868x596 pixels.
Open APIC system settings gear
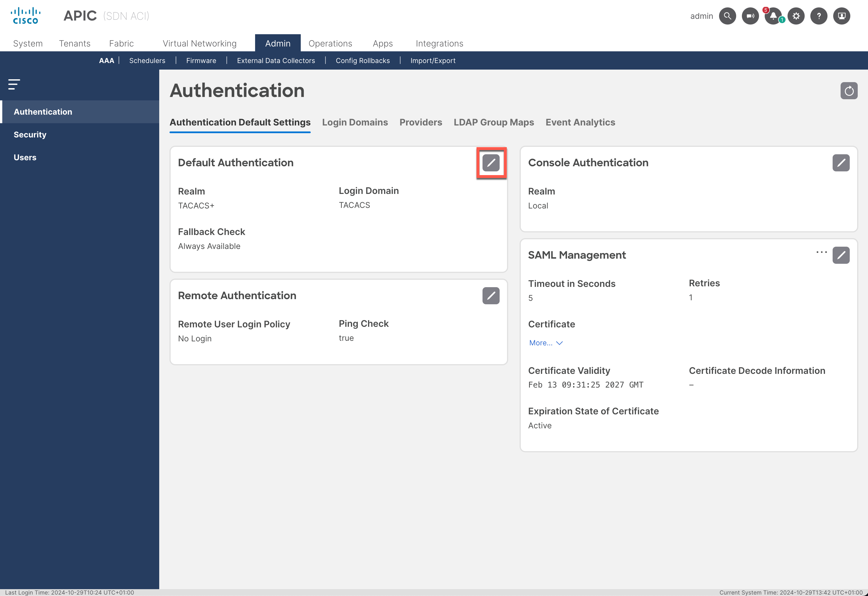pos(796,16)
